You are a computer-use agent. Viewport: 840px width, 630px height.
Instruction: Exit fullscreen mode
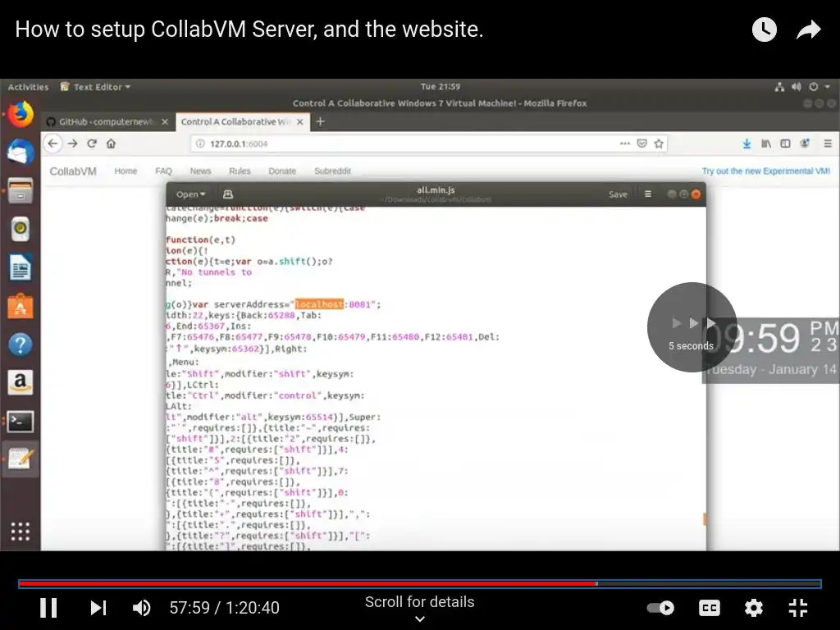pos(798,608)
